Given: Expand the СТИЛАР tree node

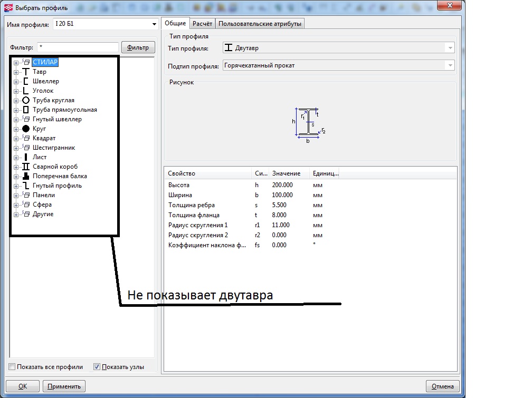Looking at the screenshot, I should 16,62.
